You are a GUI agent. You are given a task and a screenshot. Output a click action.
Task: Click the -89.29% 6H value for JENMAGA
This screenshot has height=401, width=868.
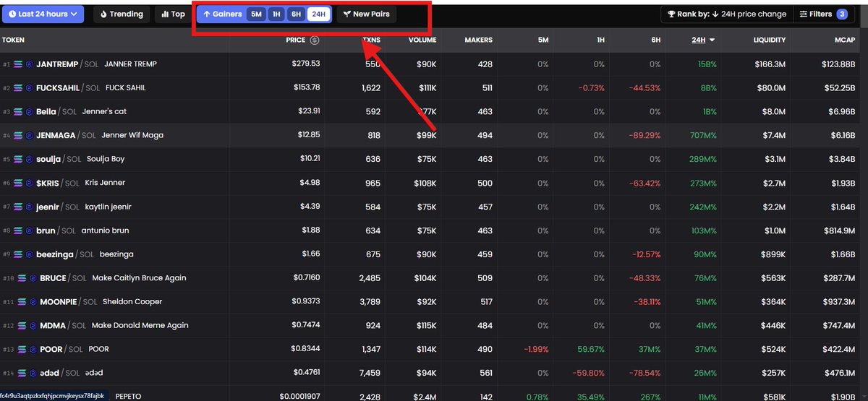(x=644, y=136)
